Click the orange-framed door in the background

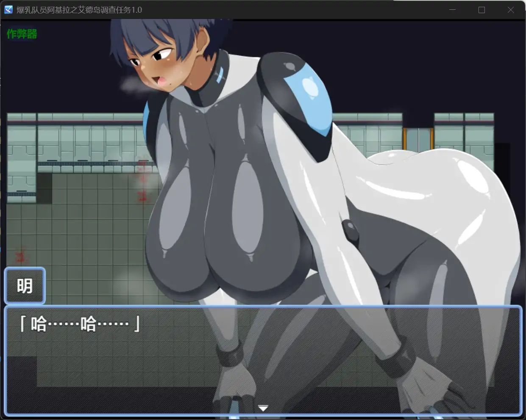pos(418,139)
